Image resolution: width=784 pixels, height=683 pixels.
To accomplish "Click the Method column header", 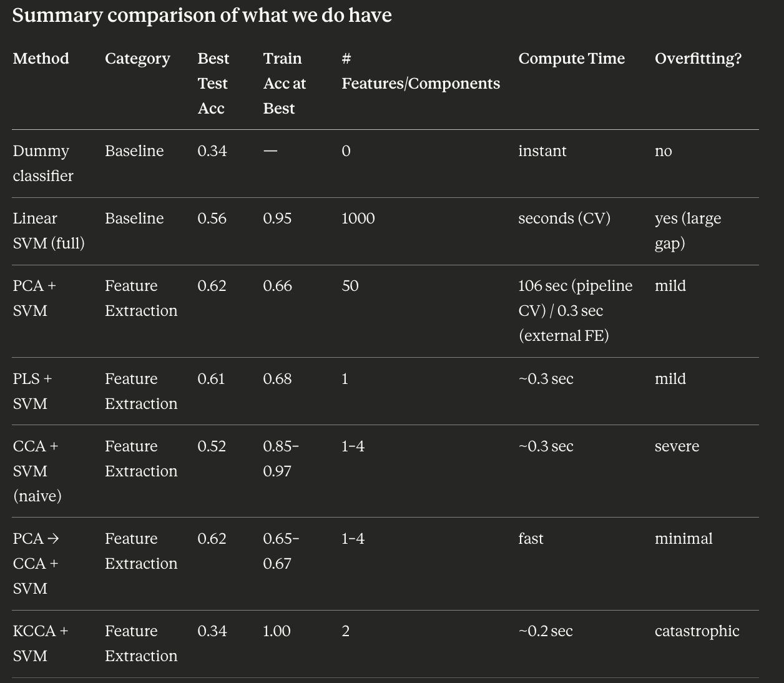I will pyautogui.click(x=41, y=59).
